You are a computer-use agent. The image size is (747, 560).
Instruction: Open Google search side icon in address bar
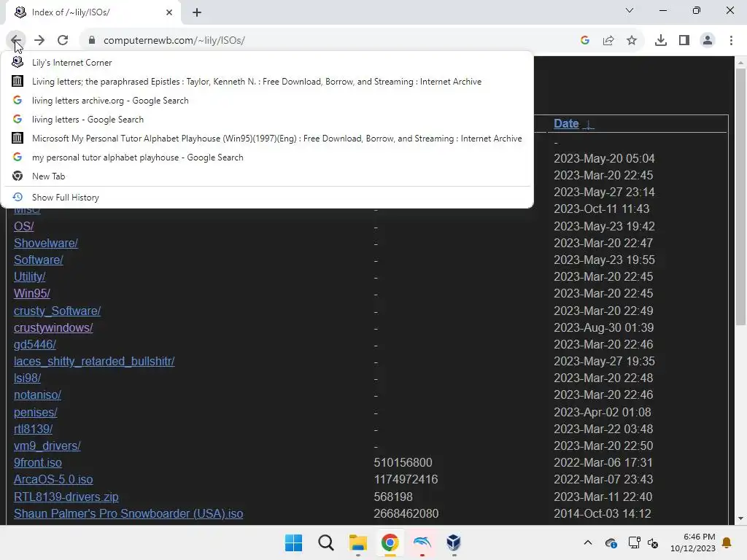pyautogui.click(x=585, y=40)
